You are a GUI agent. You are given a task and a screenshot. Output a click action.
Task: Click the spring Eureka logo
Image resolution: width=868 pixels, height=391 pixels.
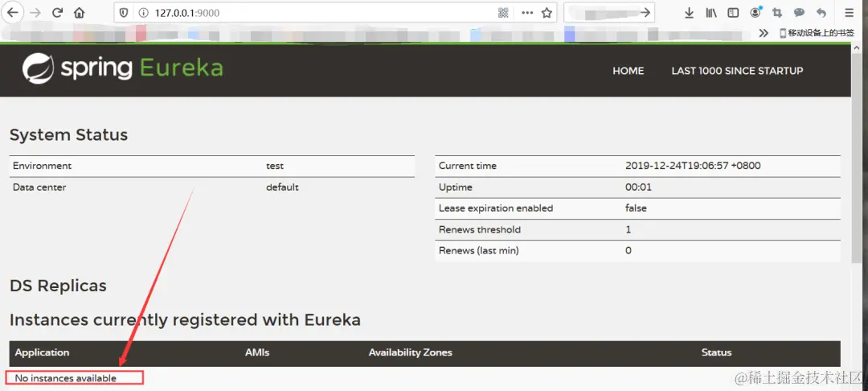122,68
